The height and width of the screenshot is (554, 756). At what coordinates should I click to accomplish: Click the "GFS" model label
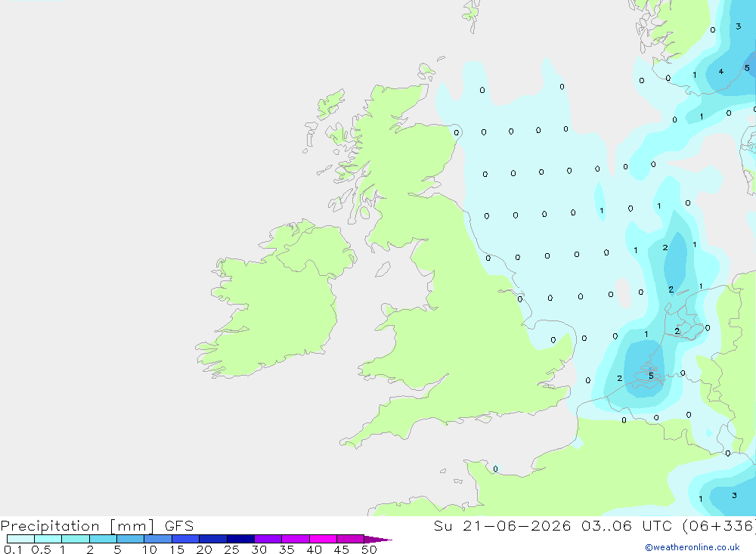tap(179, 526)
